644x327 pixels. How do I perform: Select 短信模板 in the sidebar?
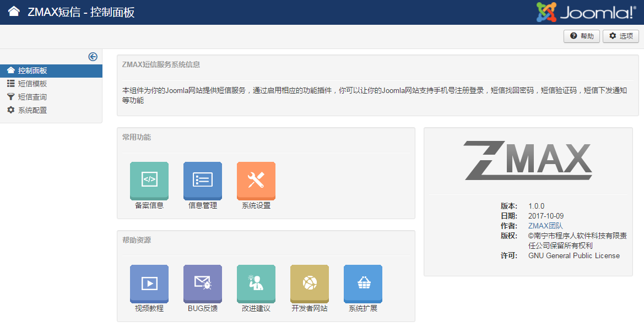pyautogui.click(x=51, y=84)
